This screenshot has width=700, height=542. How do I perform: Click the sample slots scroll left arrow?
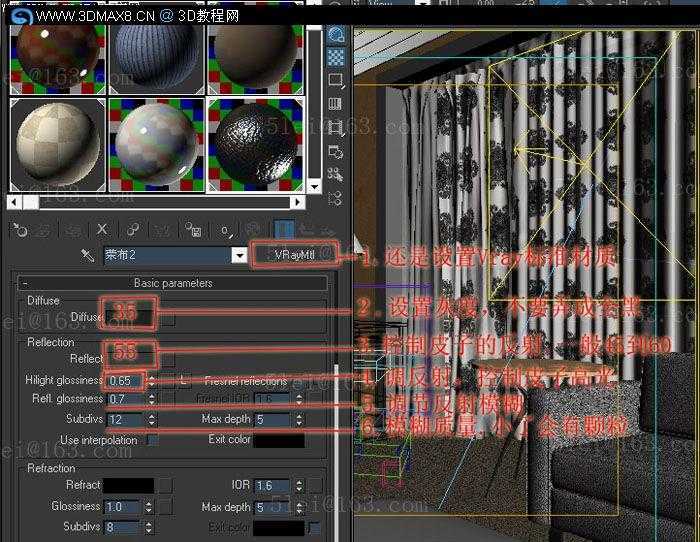(x=14, y=202)
